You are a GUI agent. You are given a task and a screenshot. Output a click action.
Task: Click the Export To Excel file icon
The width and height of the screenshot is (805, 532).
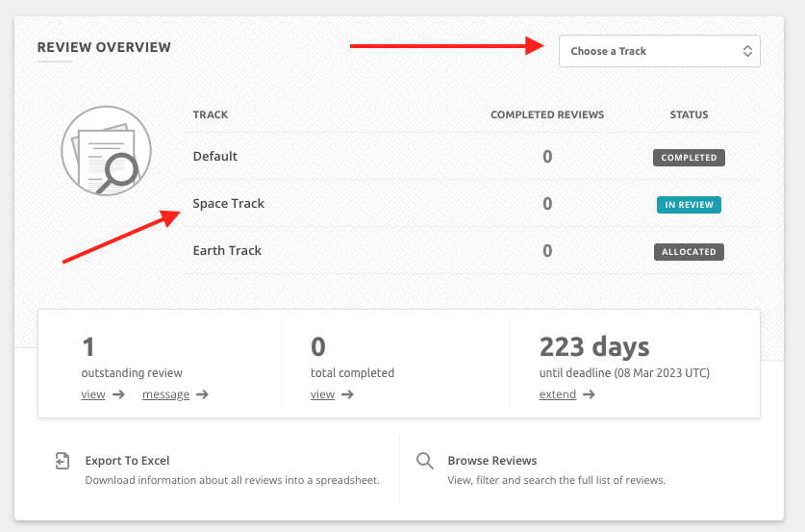[62, 461]
